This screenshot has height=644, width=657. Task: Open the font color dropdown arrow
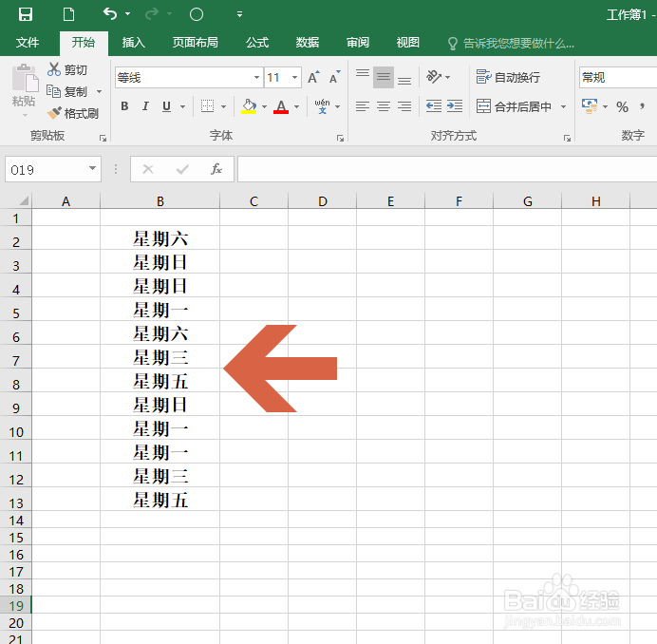(x=296, y=106)
